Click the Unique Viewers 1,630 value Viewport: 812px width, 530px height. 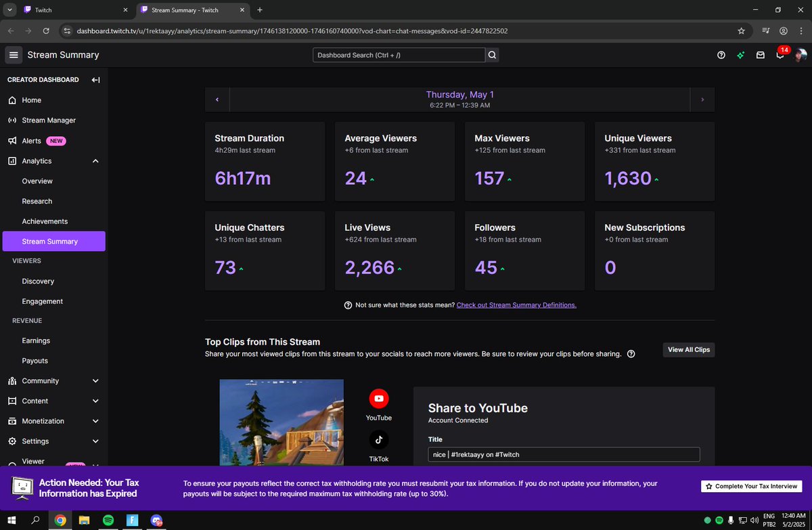point(628,178)
